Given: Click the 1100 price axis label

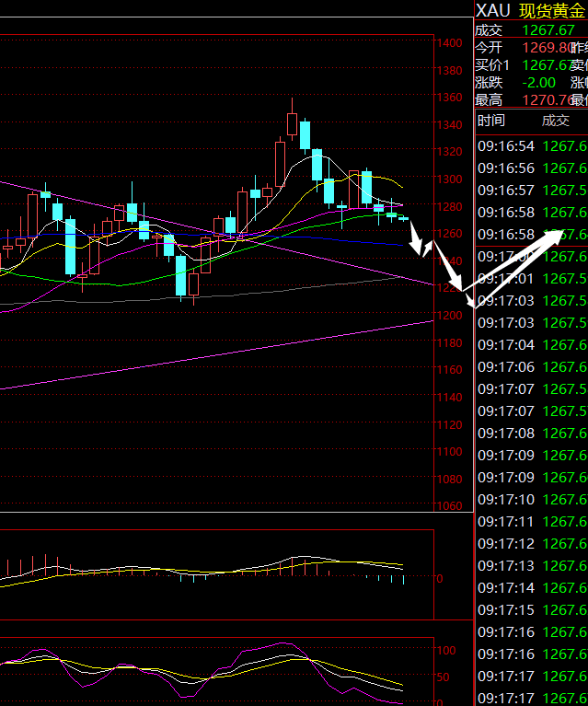Looking at the screenshot, I should coord(449,452).
